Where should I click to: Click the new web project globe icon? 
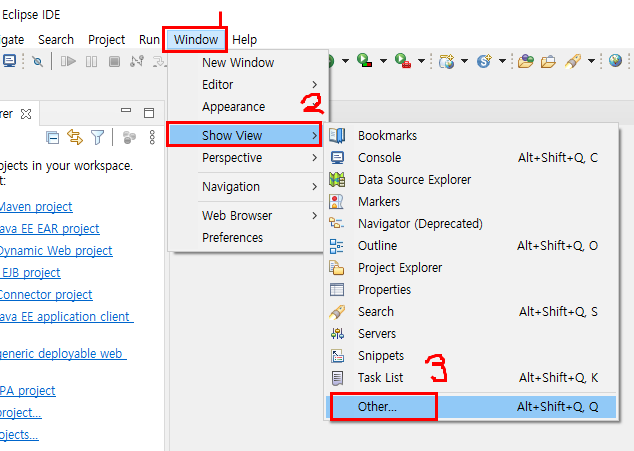tap(446, 61)
